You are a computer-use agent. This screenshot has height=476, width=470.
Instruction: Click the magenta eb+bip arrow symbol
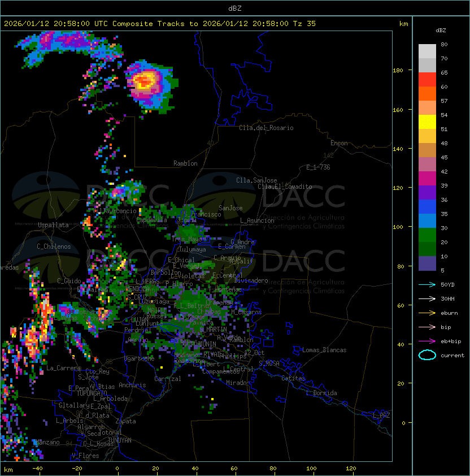tap(427, 341)
